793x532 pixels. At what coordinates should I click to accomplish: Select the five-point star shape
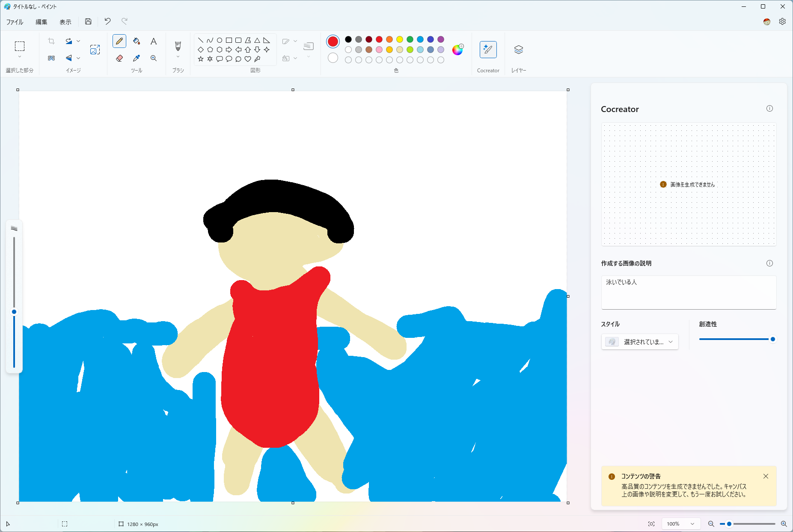point(201,59)
